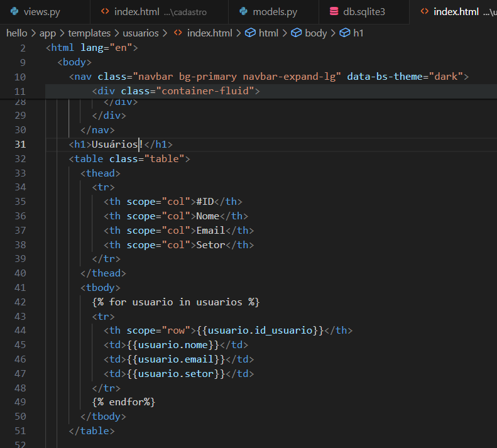
Task: Click the HTML file icon in the breadcrumb
Action: coord(178,33)
